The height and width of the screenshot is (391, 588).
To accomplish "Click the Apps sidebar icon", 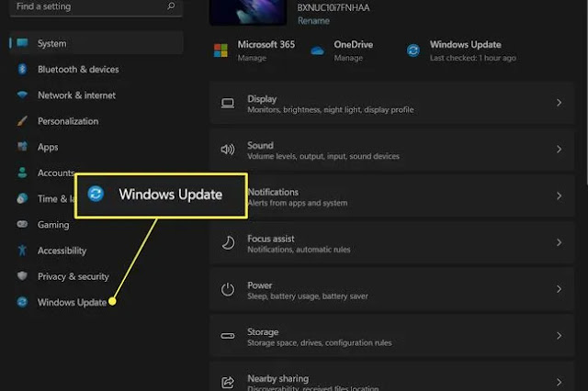I will [x=22, y=147].
